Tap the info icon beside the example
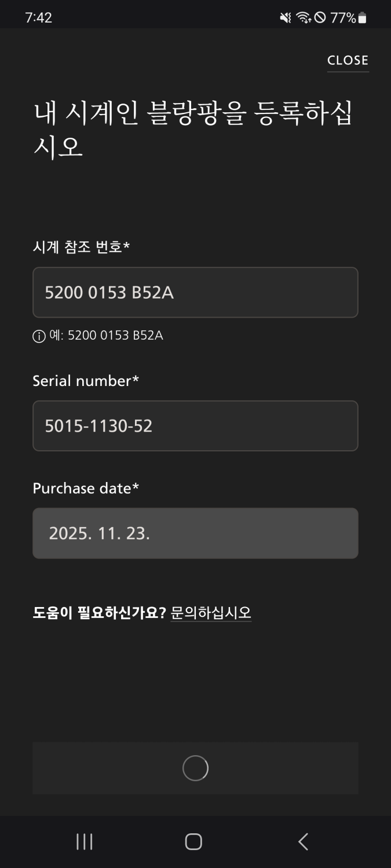Image resolution: width=391 pixels, height=868 pixels. [39, 336]
